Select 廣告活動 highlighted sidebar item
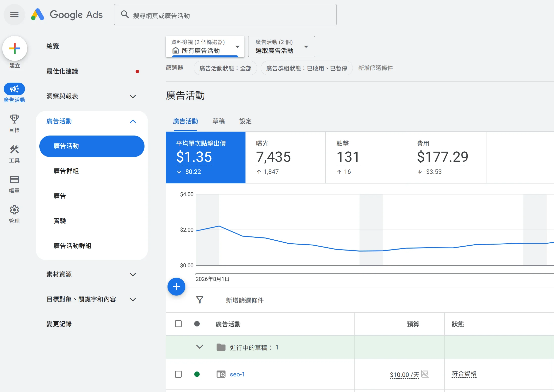The image size is (554, 392). coord(92,146)
